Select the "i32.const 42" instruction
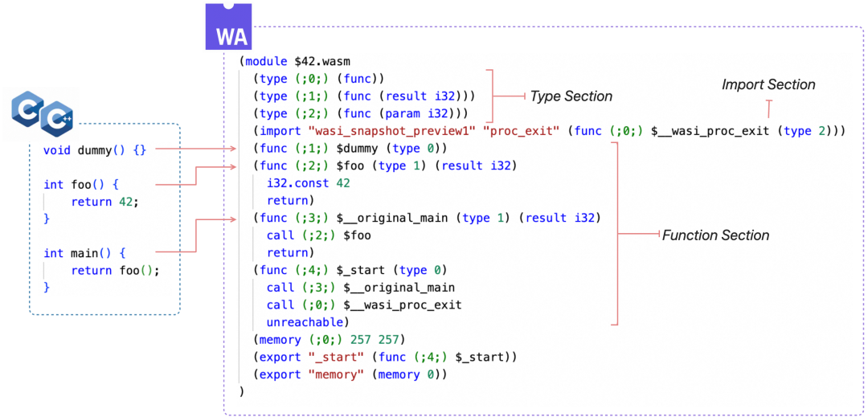Image resolution: width=868 pixels, height=417 pixels. tap(309, 184)
